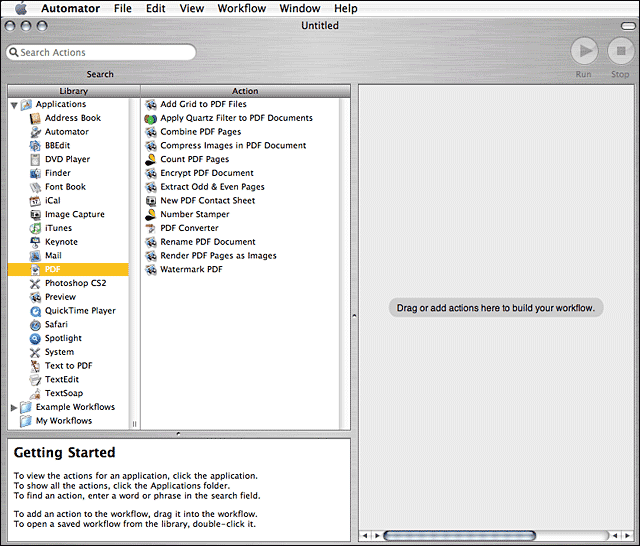Image resolution: width=640 pixels, height=546 pixels.
Task: Select the Extract Odd & Even Pages action
Action: (212, 187)
